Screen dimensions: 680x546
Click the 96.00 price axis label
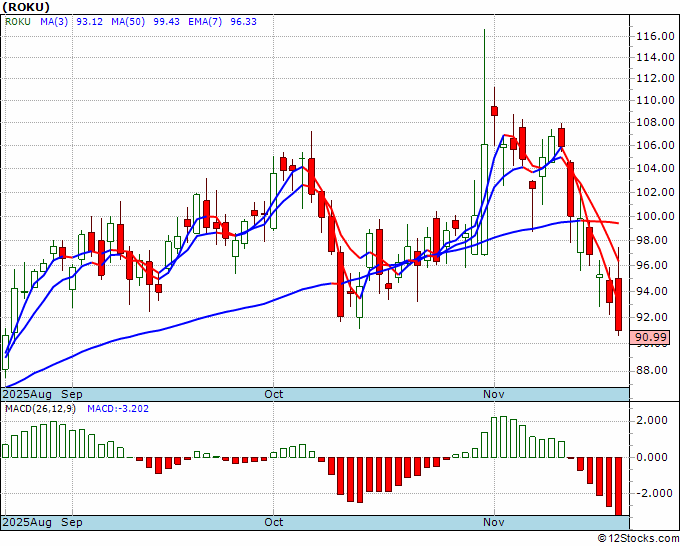tap(652, 265)
